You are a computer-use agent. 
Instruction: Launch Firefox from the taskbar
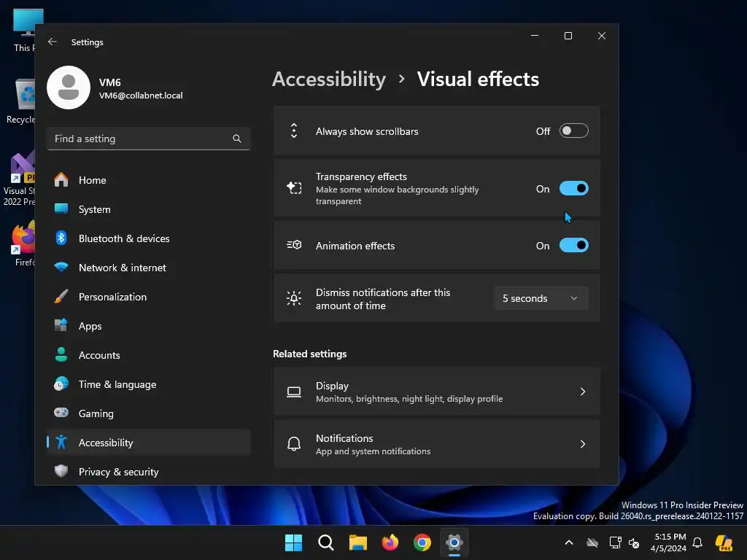(390, 542)
